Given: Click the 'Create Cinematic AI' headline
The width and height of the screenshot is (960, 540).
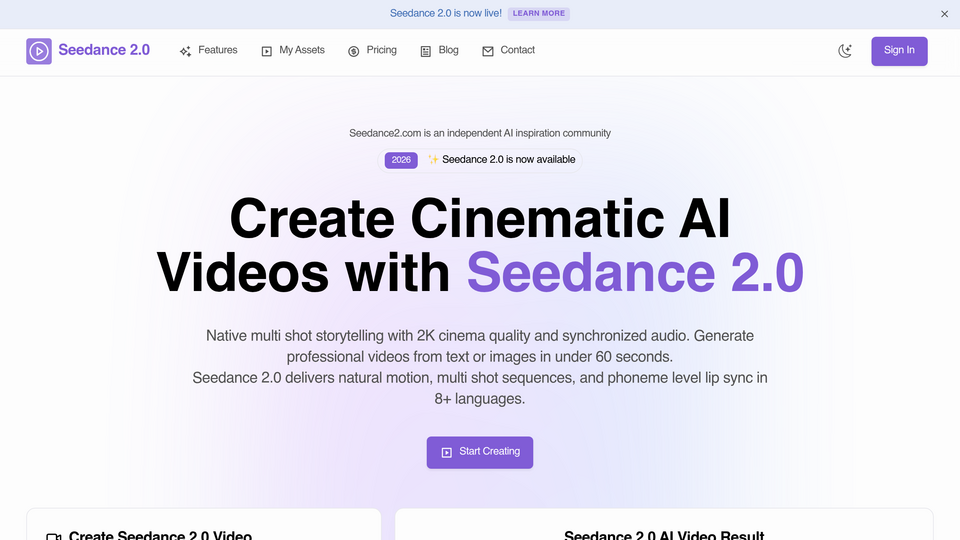Looking at the screenshot, I should (x=479, y=219).
